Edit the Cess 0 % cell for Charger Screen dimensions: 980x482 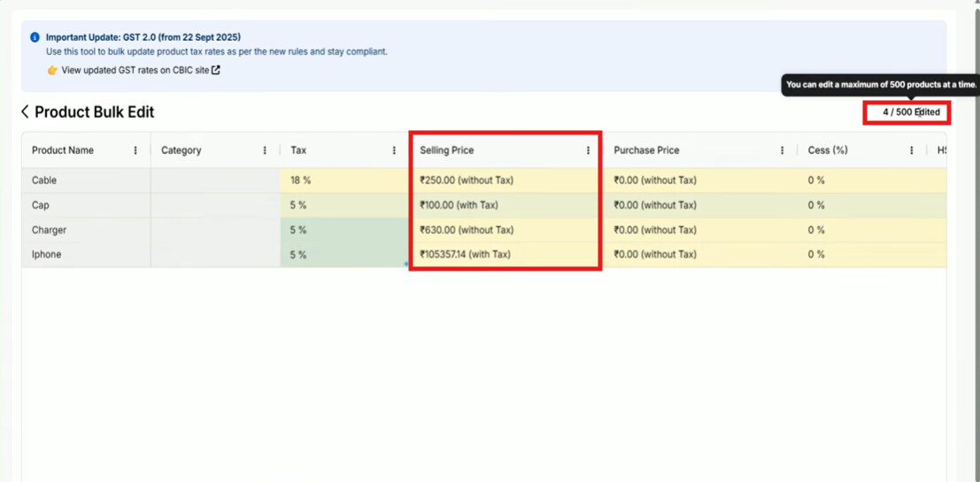[x=862, y=230]
